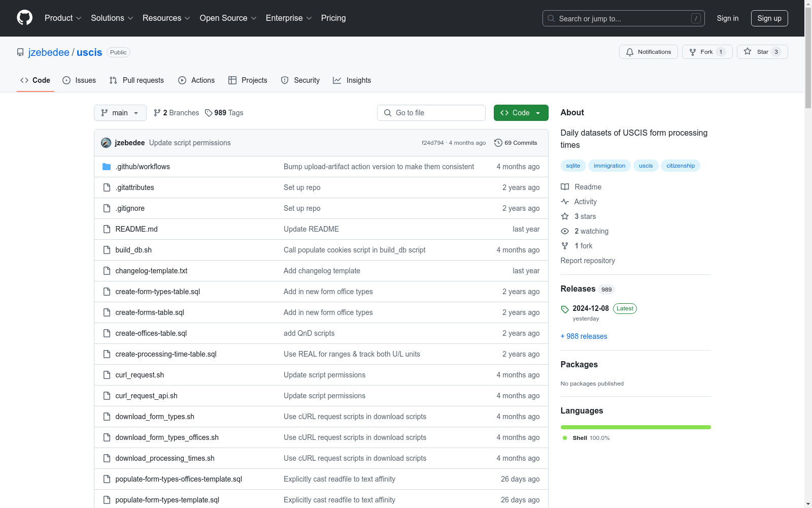Open the Issues tab

click(79, 80)
